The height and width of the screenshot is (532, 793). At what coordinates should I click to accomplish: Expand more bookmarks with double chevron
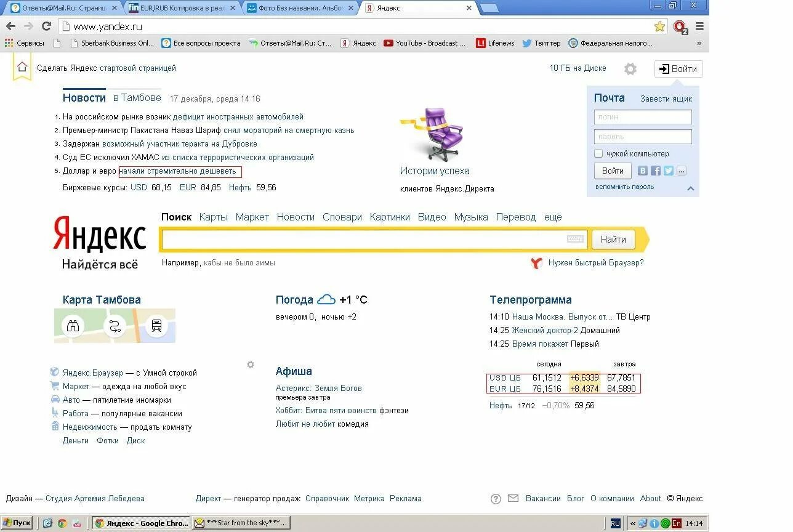(x=699, y=43)
